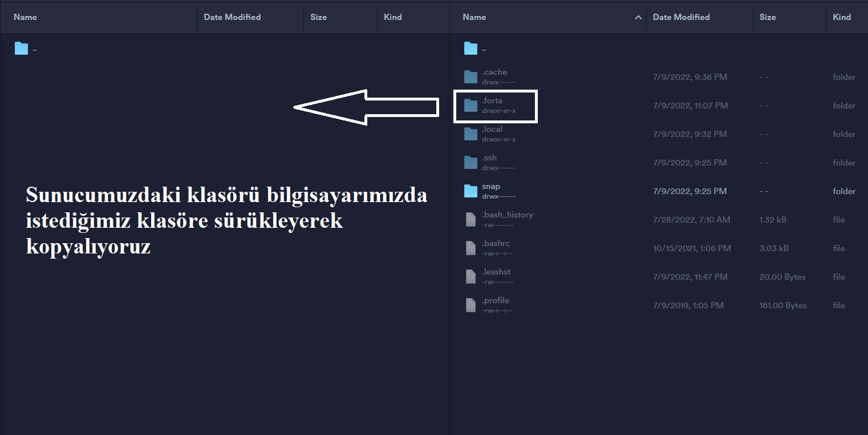The height and width of the screenshot is (435, 868).
Task: Click date 7/9/2019, 1:05 PM of .profile
Action: 688,305
